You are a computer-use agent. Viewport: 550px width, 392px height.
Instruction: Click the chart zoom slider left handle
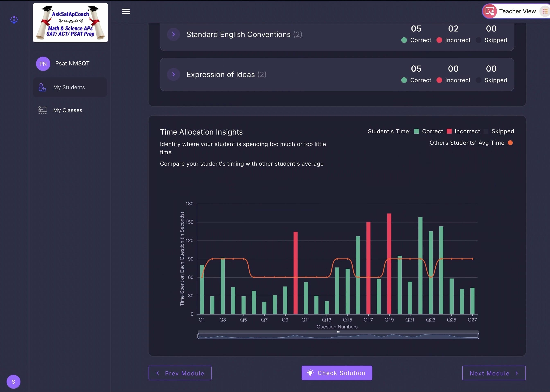(x=198, y=336)
